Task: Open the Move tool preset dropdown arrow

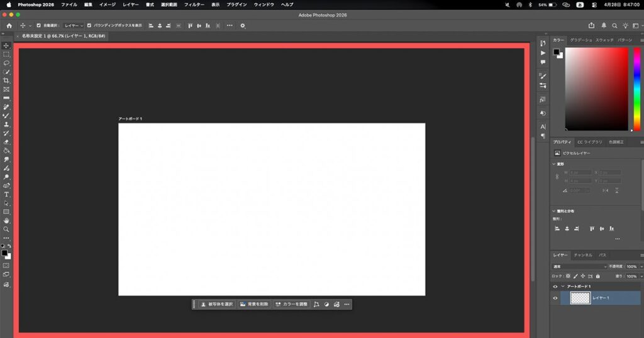Action: 30,26
